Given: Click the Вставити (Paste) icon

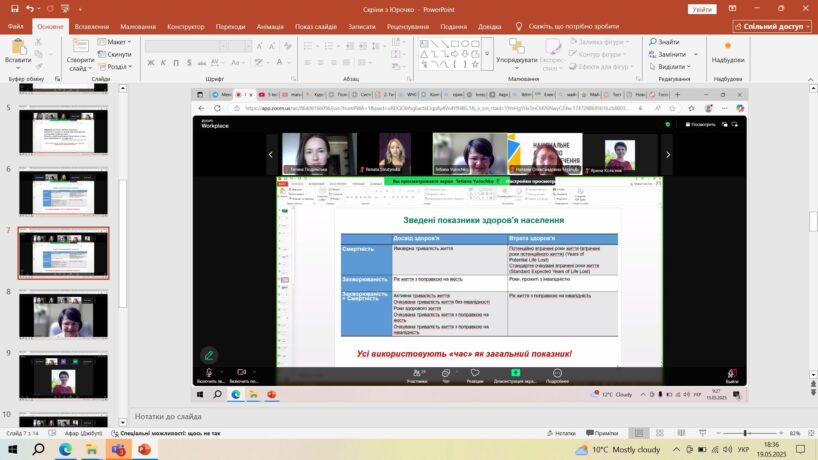Looking at the screenshot, I should coord(17,52).
